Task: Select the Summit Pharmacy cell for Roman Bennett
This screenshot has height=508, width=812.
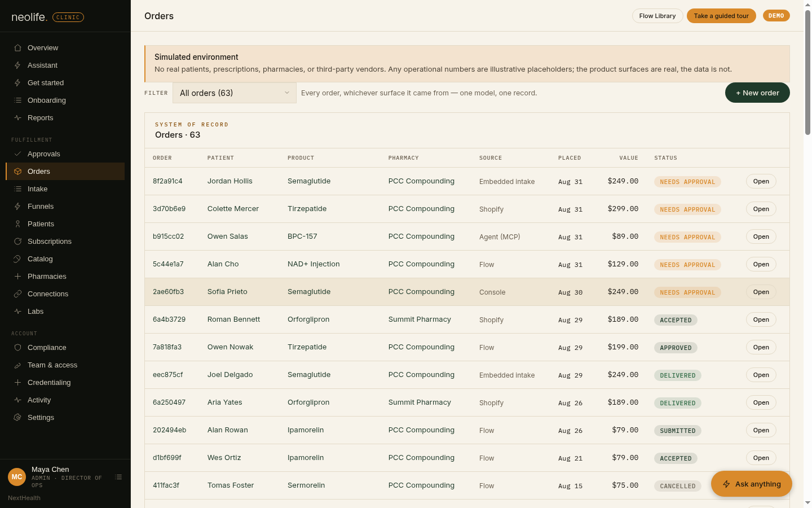Action: tap(420, 319)
